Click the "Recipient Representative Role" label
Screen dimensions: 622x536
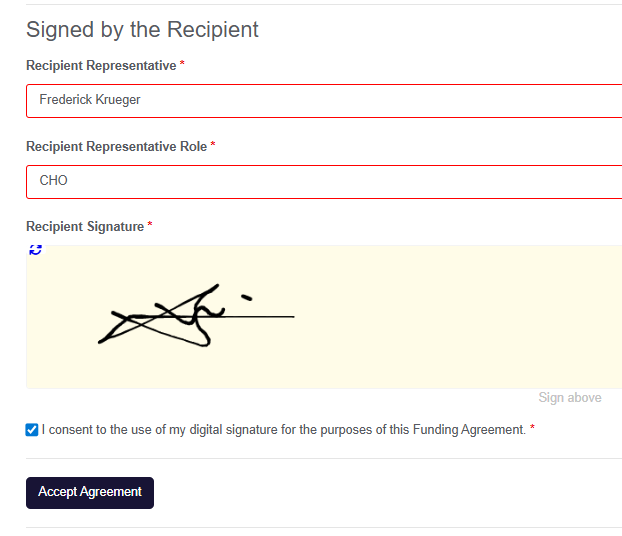116,146
